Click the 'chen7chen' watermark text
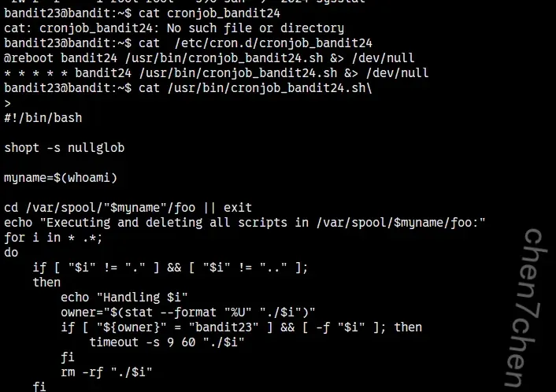This screenshot has height=392, width=556. [x=533, y=307]
